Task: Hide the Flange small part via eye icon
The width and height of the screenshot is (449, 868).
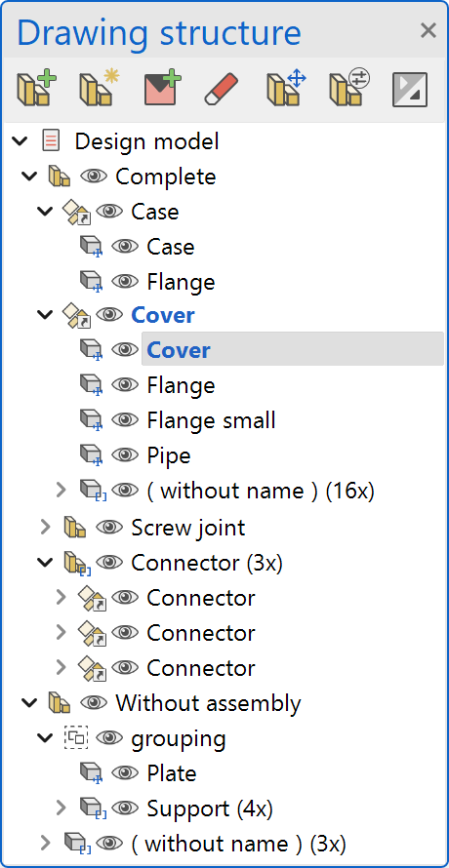Action: [125, 420]
